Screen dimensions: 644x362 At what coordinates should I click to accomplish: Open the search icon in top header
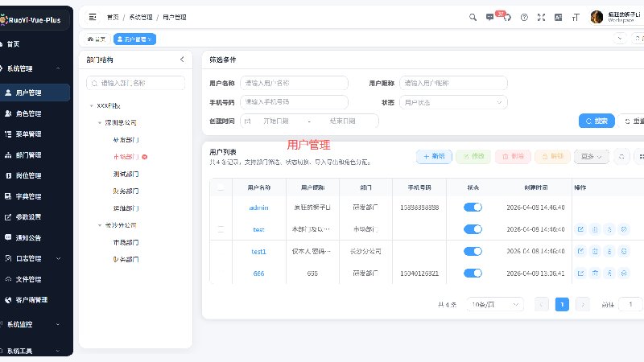coord(473,17)
